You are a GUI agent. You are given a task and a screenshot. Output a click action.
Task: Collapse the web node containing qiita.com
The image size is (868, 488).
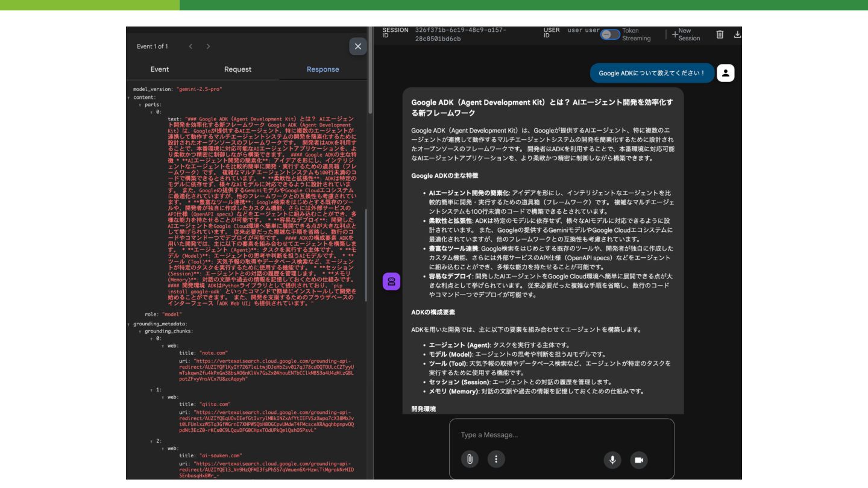point(163,397)
